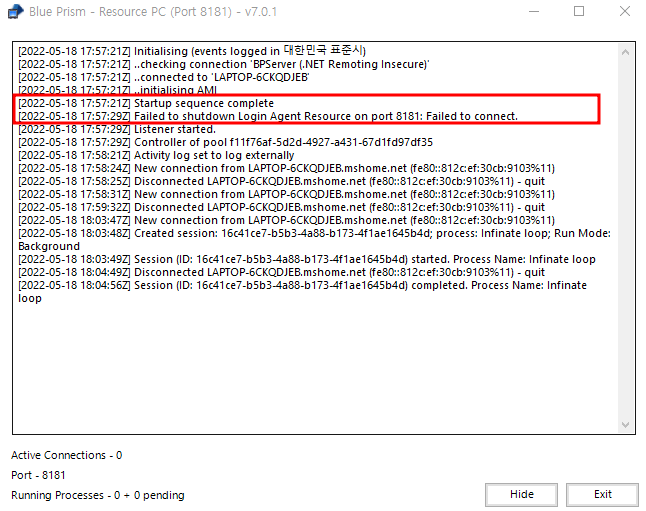
Task: Click the 'Active Connections - 0' status label
Action: tap(66, 455)
